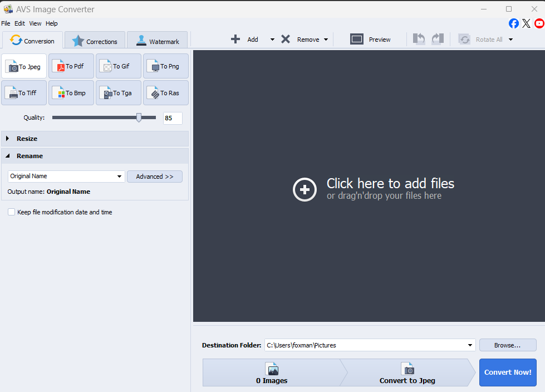Click the Convert to Jpeg step icon
The image size is (545, 392).
tap(407, 369)
